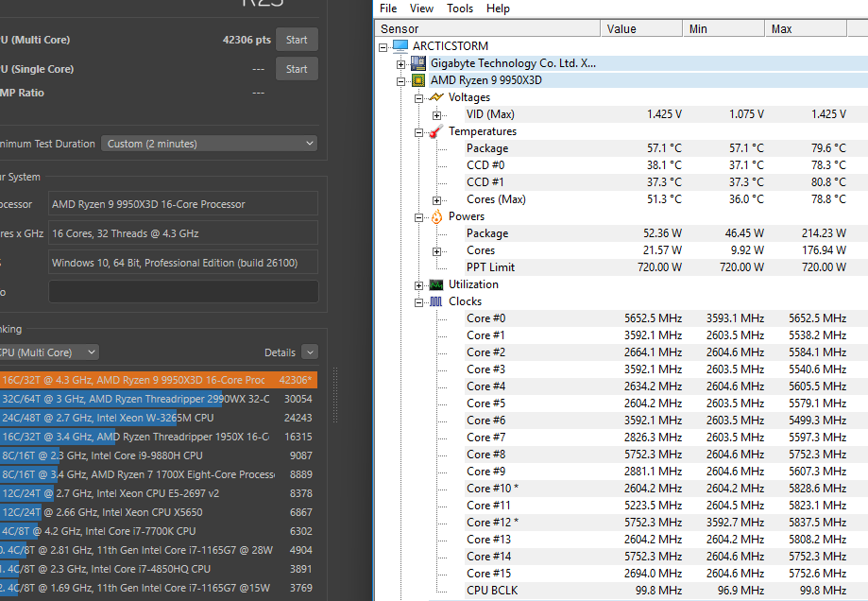The height and width of the screenshot is (601, 868).
Task: Click the Clocks waveform icon
Action: tap(436, 301)
